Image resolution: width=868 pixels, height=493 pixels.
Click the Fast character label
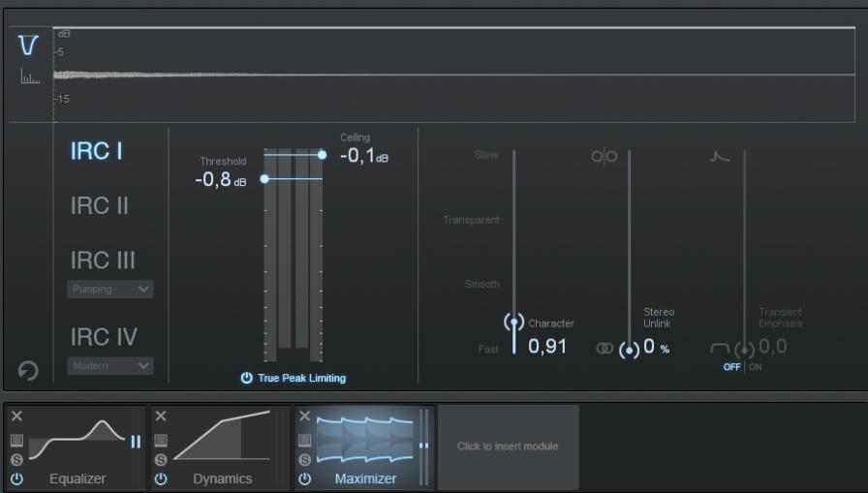click(488, 349)
